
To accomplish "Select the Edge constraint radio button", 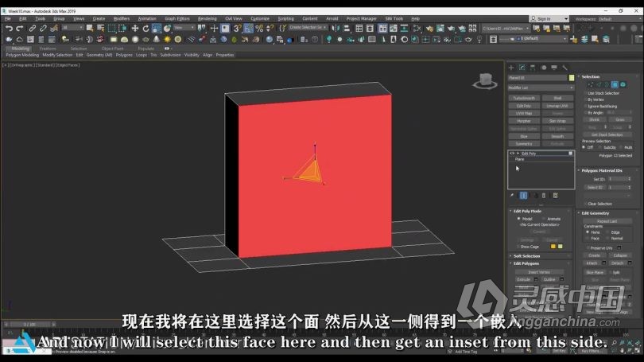I will [x=607, y=232].
